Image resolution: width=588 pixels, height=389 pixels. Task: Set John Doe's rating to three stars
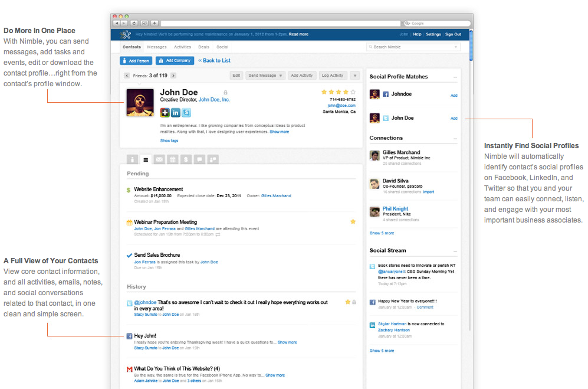tap(339, 91)
